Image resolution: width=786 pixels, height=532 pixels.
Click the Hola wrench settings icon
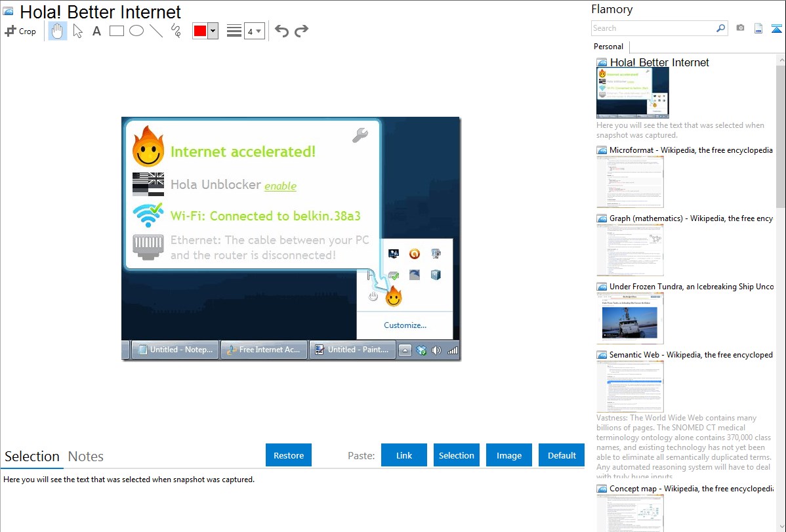click(x=360, y=135)
